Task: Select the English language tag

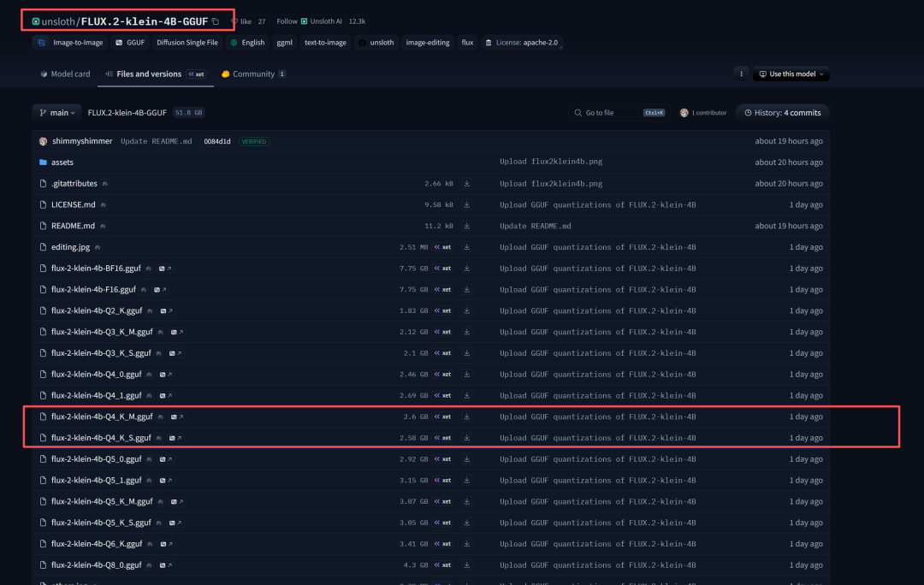Action: tap(247, 43)
